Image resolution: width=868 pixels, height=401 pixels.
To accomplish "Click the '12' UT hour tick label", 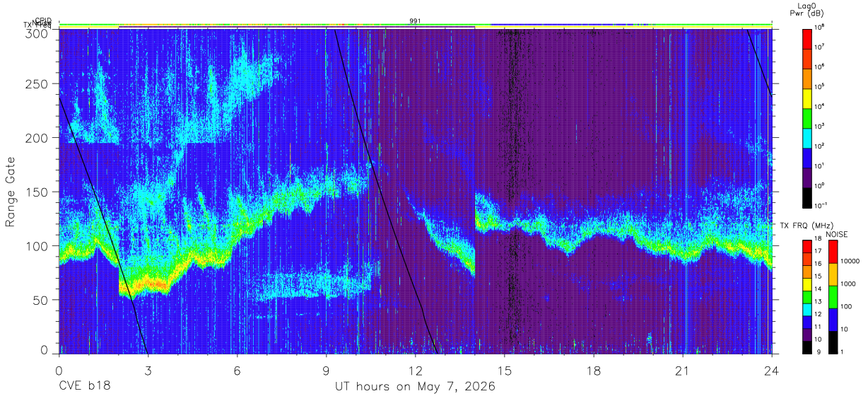I will click(x=415, y=369).
